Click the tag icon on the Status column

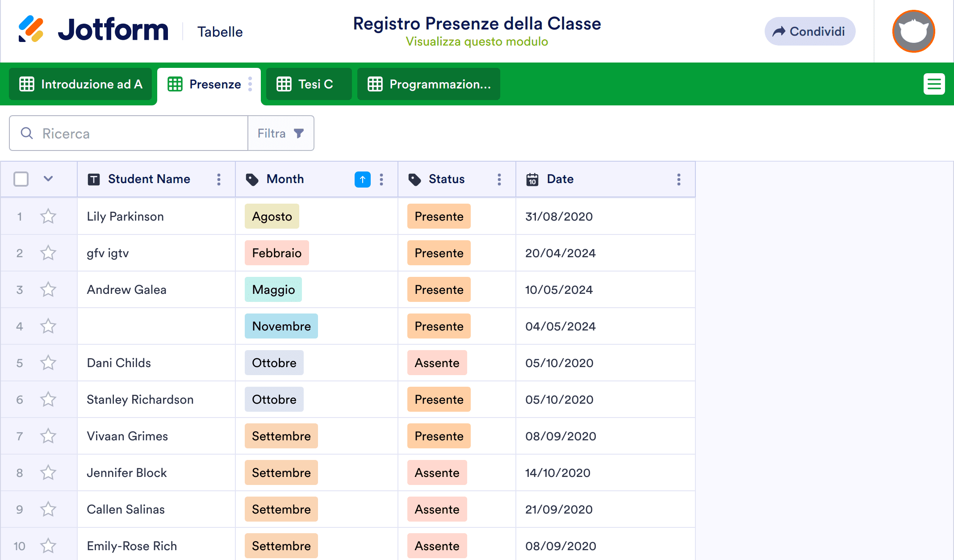414,179
